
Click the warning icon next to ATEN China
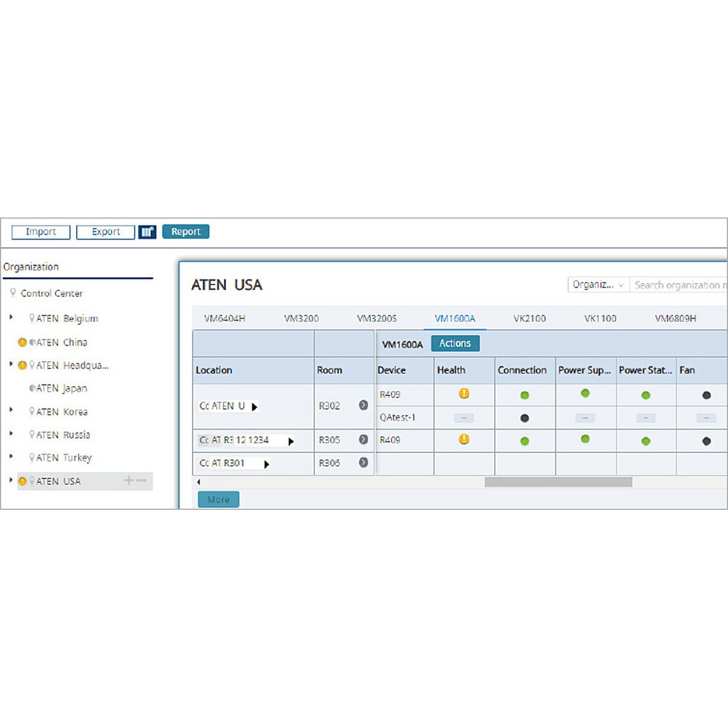point(23,342)
